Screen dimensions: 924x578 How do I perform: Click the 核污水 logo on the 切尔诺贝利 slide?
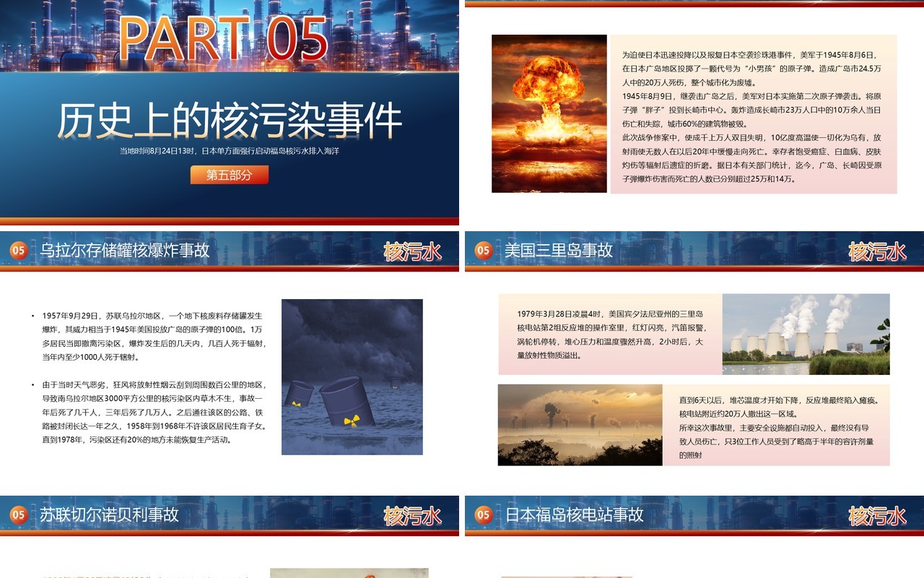click(x=412, y=516)
